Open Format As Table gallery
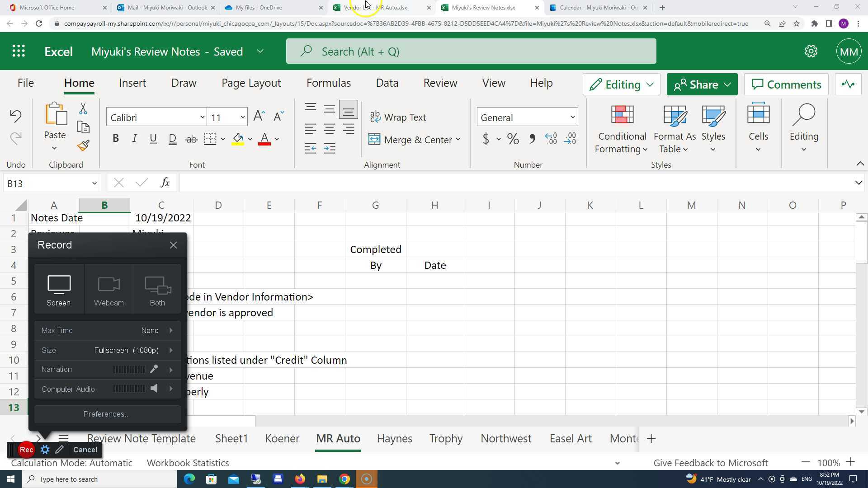This screenshot has width=868, height=488. click(x=674, y=129)
